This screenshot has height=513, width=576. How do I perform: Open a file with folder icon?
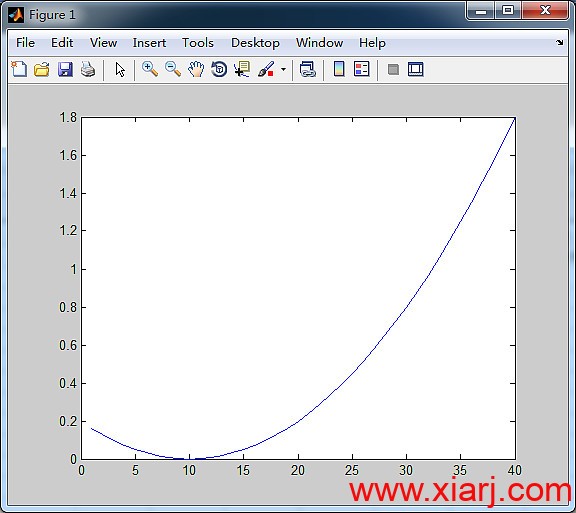click(x=42, y=69)
